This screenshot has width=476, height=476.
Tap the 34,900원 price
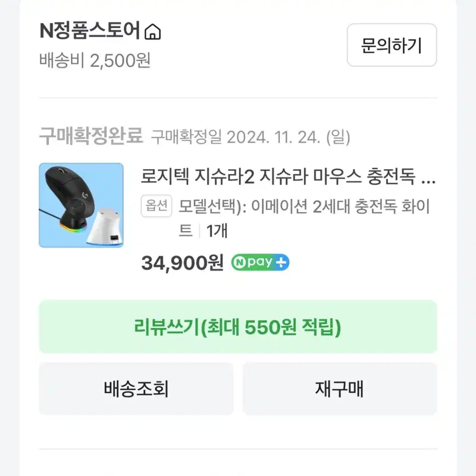pyautogui.click(x=182, y=263)
